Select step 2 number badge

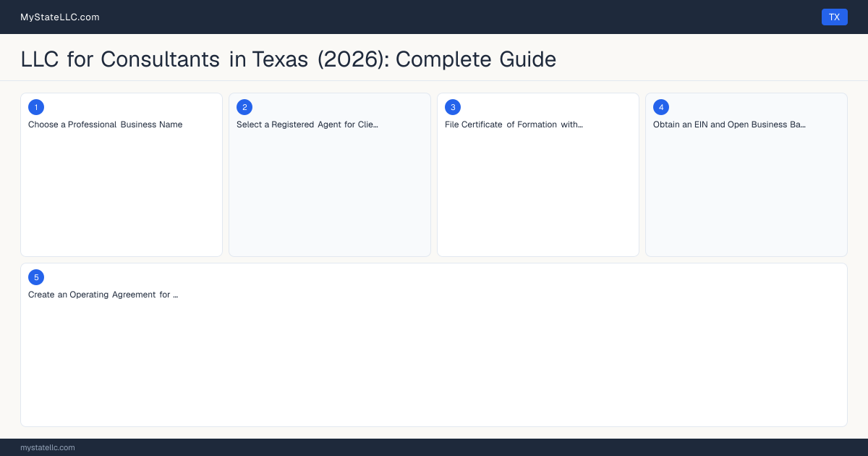[x=244, y=107]
